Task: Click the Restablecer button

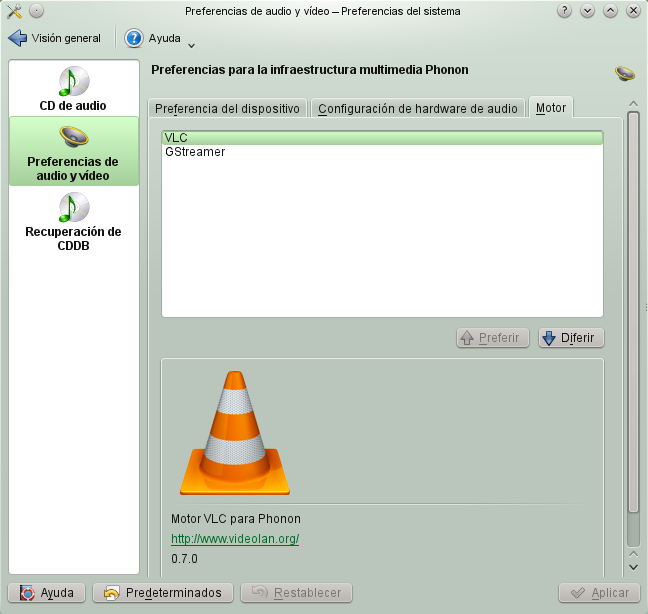Action: (296, 593)
